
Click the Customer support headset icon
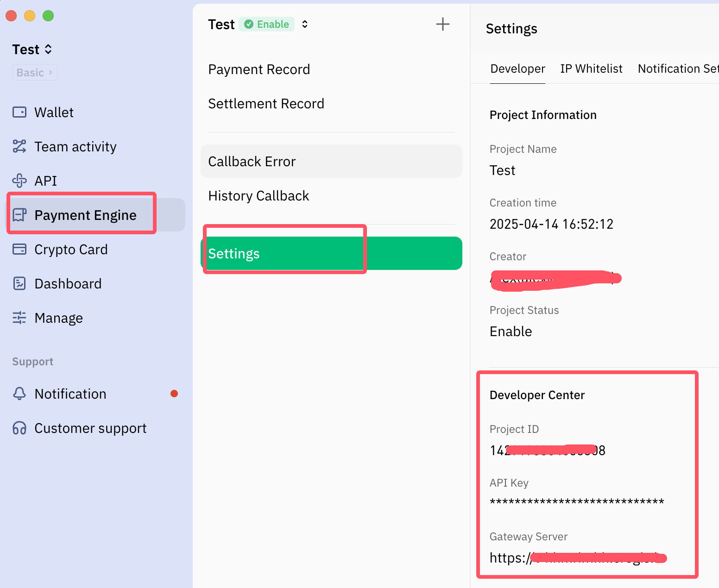[19, 428]
